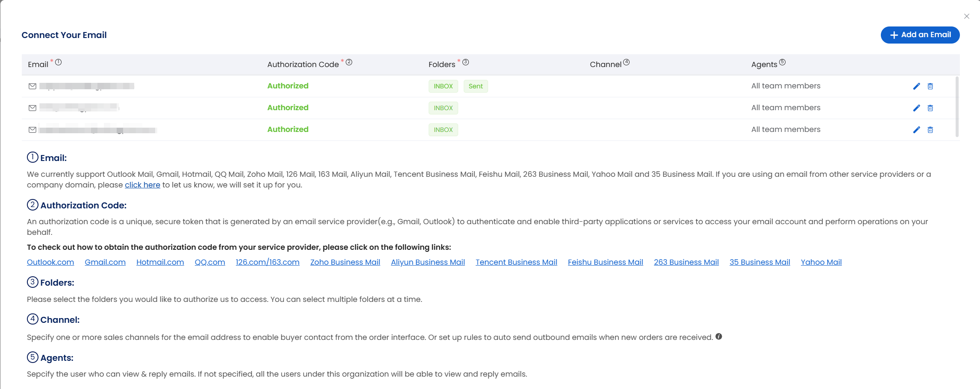Viewport: 980px width, 389px height.
Task: Click info icon after Channel description text
Action: 718,336
